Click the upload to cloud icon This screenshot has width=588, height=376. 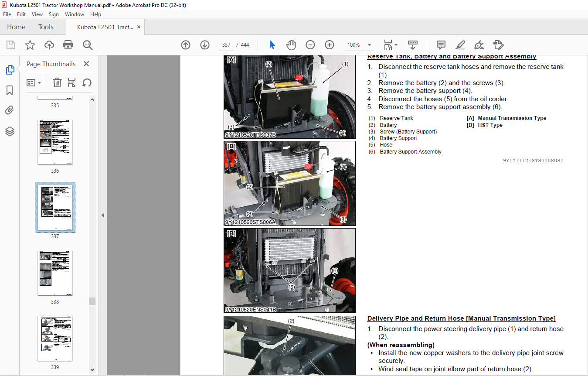[49, 45]
